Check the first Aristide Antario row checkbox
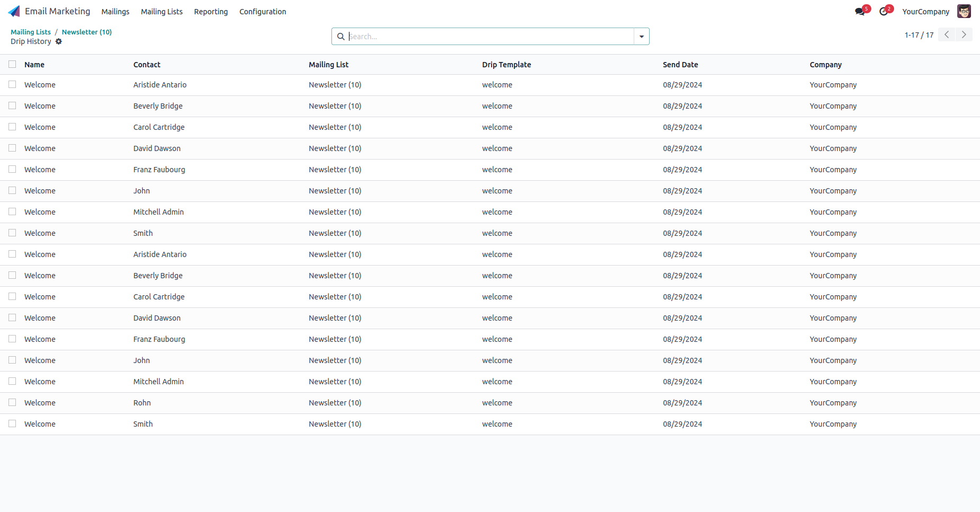Screen dimensions: 980x512 [x=12, y=84]
